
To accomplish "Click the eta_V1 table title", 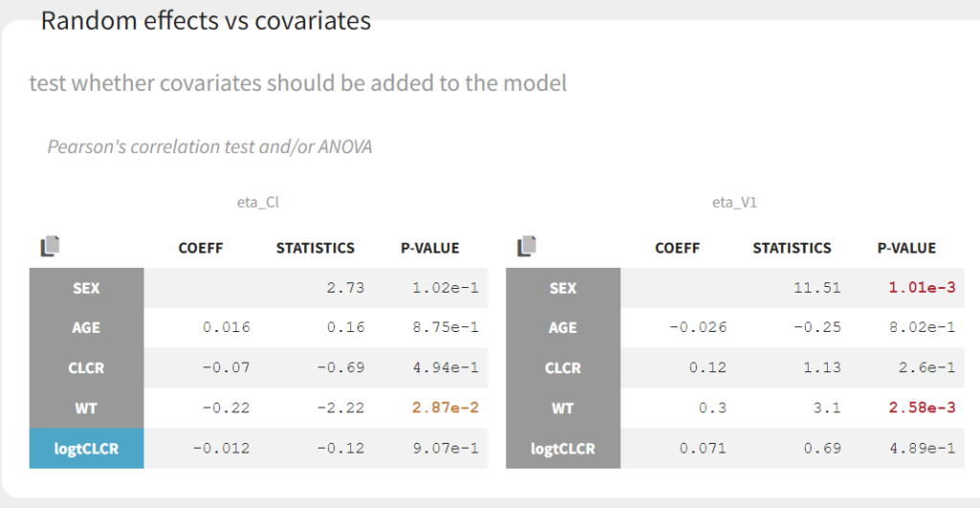I will point(735,202).
